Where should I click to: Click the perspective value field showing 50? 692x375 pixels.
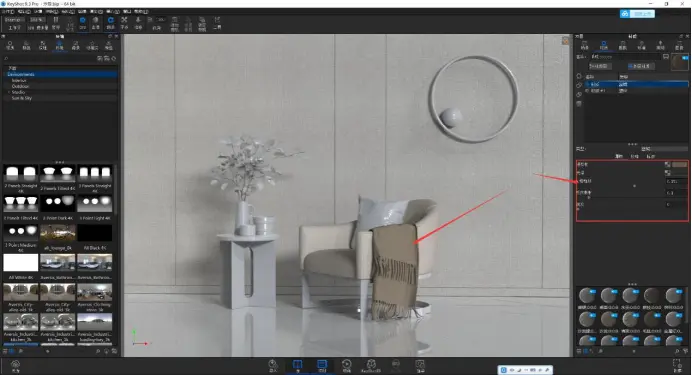(161, 20)
